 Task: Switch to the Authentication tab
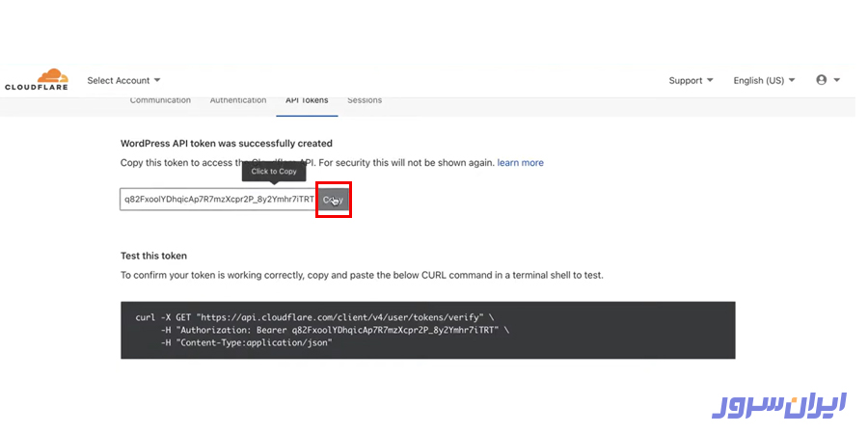pos(238,100)
